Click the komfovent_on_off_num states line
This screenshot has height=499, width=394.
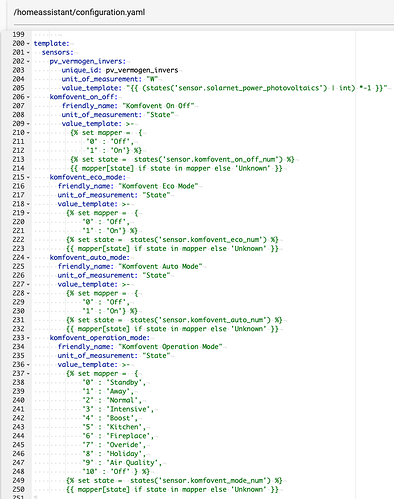pyautogui.click(x=182, y=159)
